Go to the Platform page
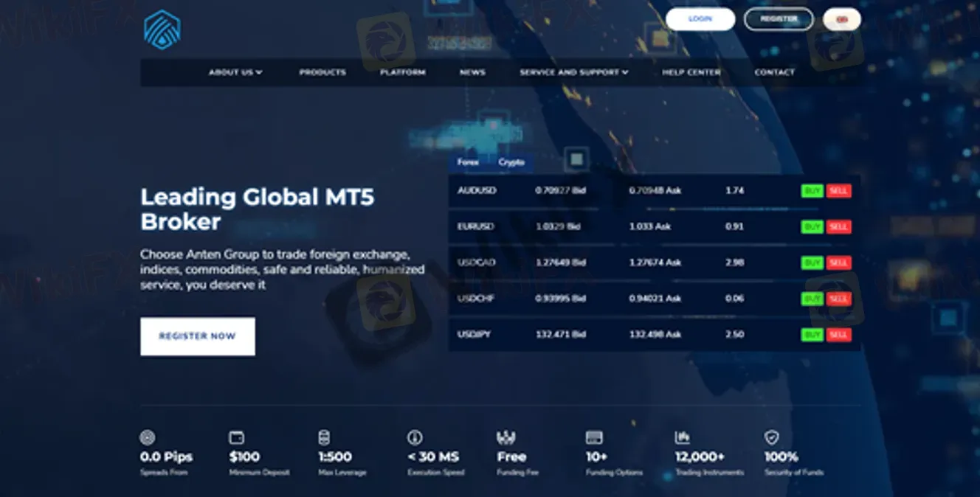980x497 pixels. click(403, 72)
